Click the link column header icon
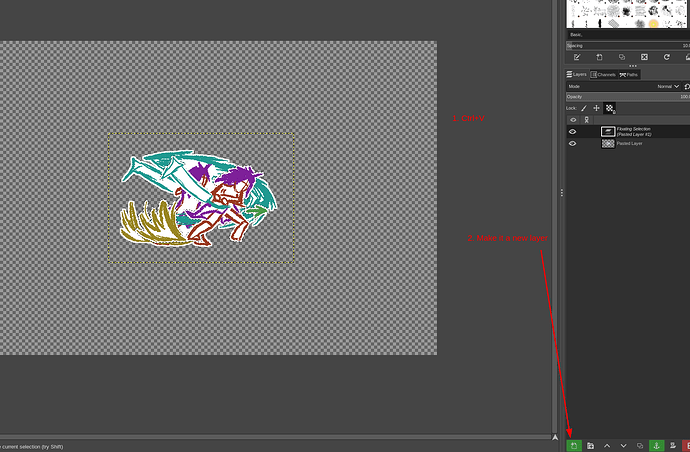 pyautogui.click(x=587, y=120)
